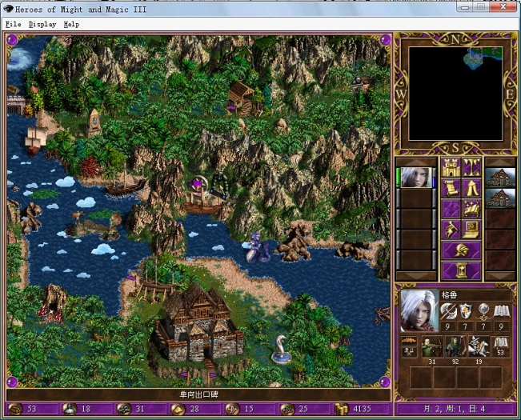Viewport: 521px width, 420px height.
Task: Open Adventure Options horn-blower button
Action: (451, 230)
